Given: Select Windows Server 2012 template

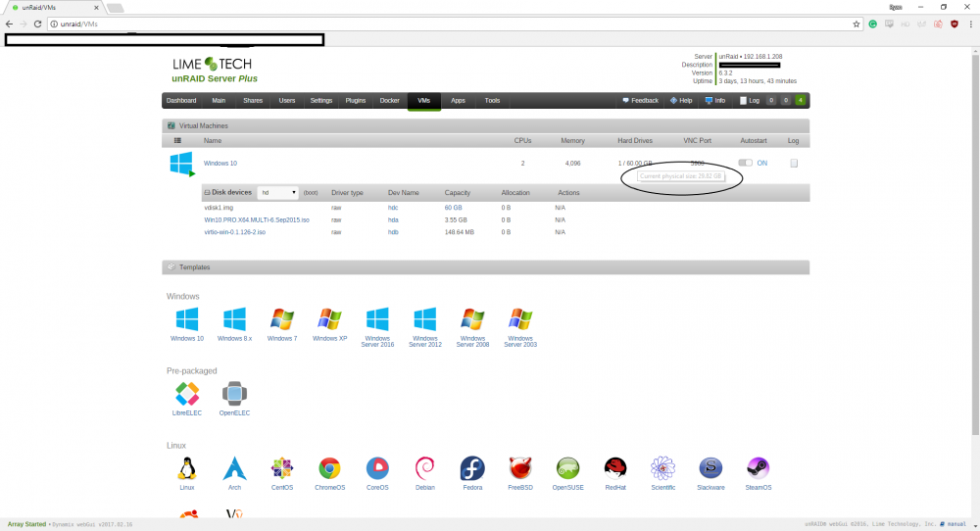Looking at the screenshot, I should point(425,319).
